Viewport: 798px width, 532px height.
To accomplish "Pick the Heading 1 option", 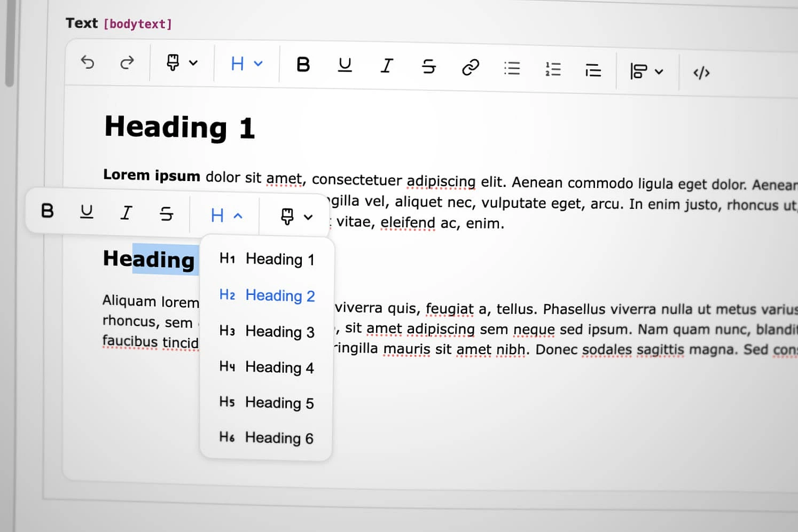I will point(267,260).
